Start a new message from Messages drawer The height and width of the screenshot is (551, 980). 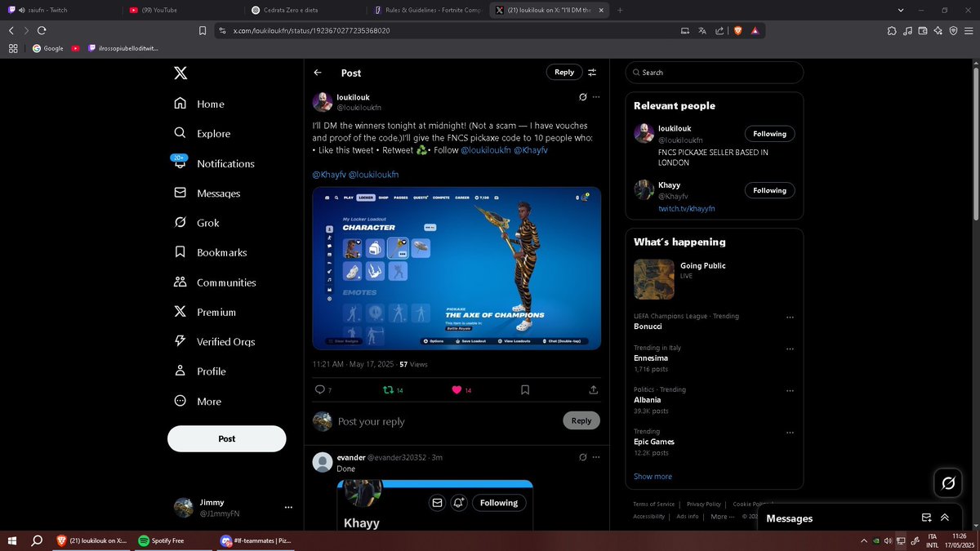(927, 518)
